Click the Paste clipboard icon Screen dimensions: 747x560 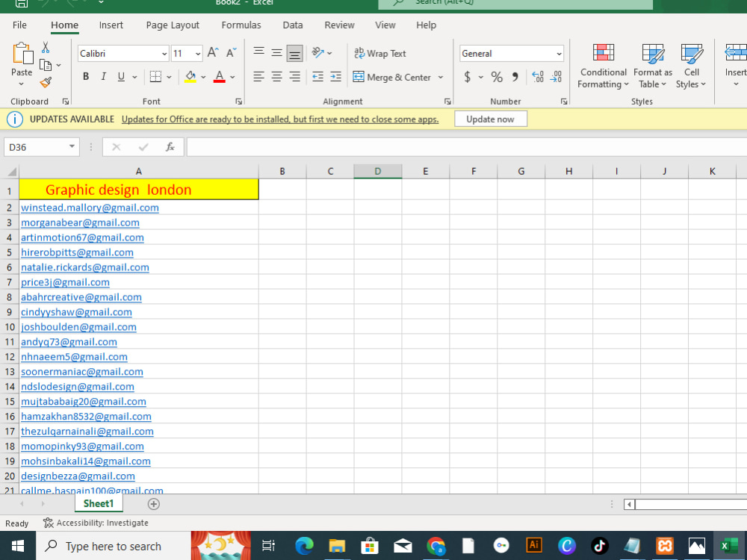pyautogui.click(x=22, y=53)
